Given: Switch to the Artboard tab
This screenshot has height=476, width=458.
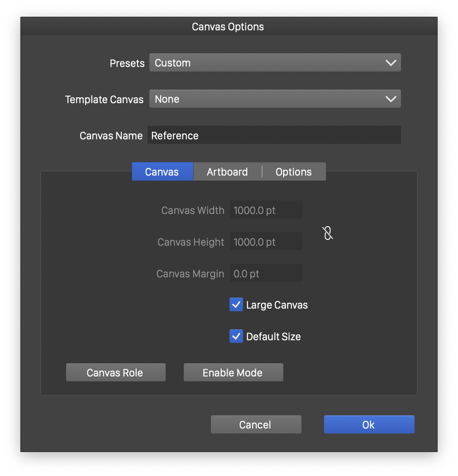Looking at the screenshot, I should pyautogui.click(x=227, y=172).
